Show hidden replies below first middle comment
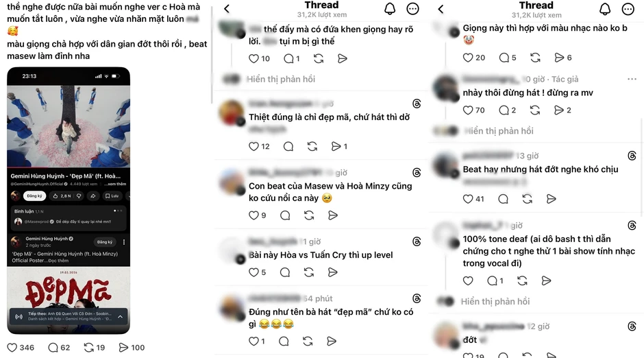Viewport: 644px width, 358px height. coord(281,79)
